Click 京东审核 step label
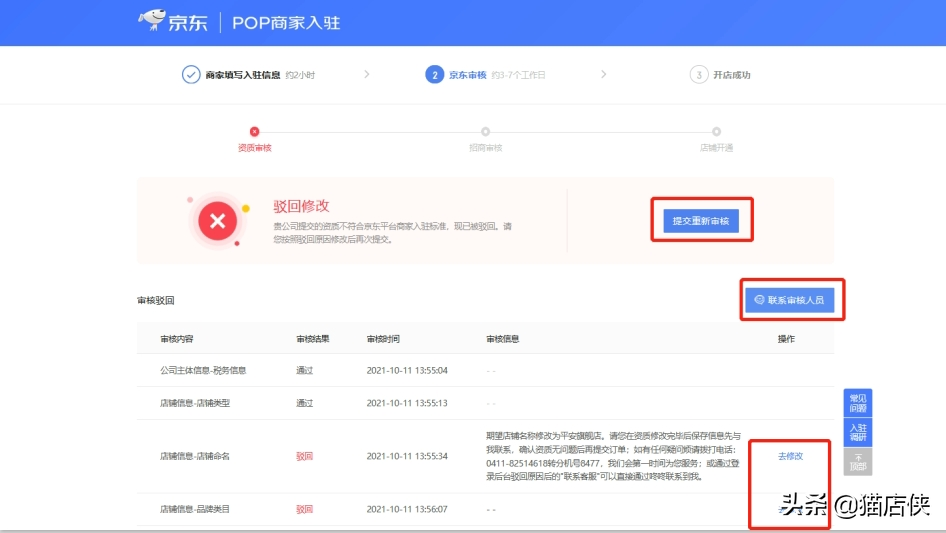The image size is (946, 533). coord(468,75)
